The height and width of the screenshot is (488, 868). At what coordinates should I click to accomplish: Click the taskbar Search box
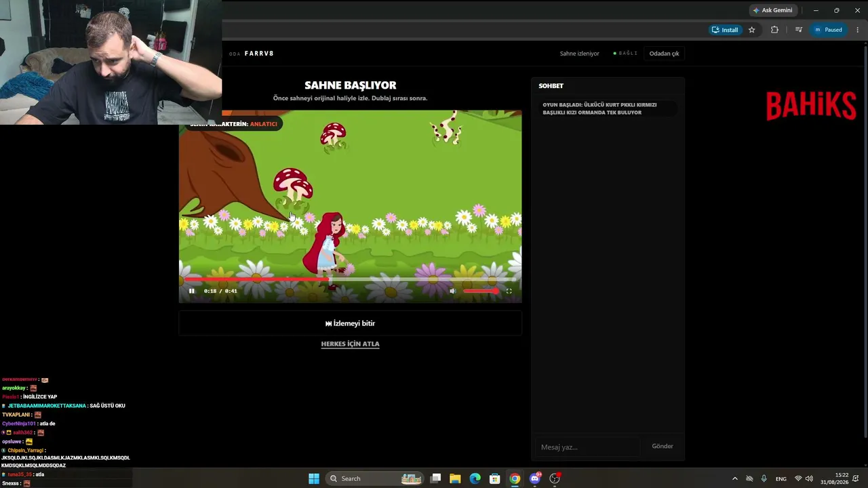click(x=374, y=479)
